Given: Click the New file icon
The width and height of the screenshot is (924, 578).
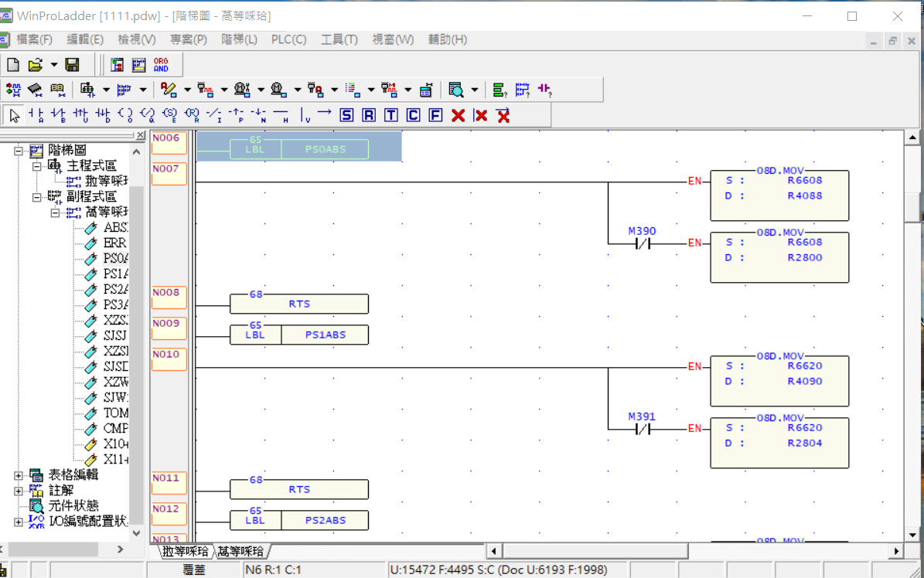Looking at the screenshot, I should click(13, 65).
